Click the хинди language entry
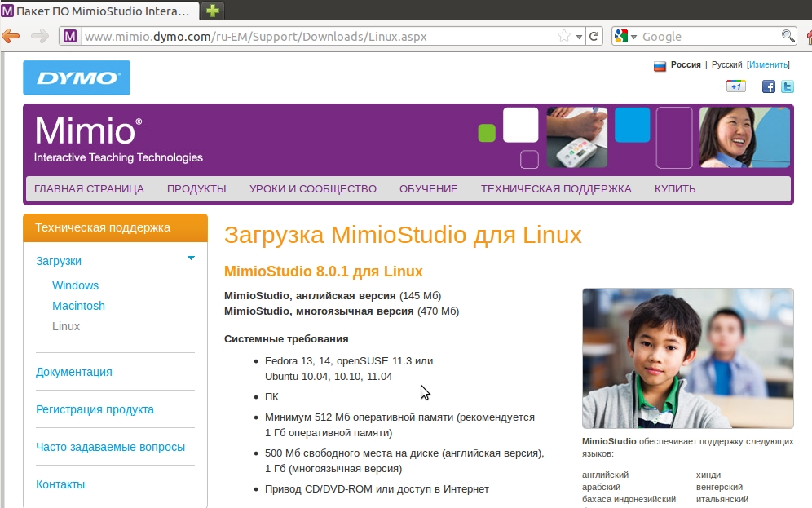Image resolution: width=812 pixels, height=508 pixels. click(x=708, y=475)
